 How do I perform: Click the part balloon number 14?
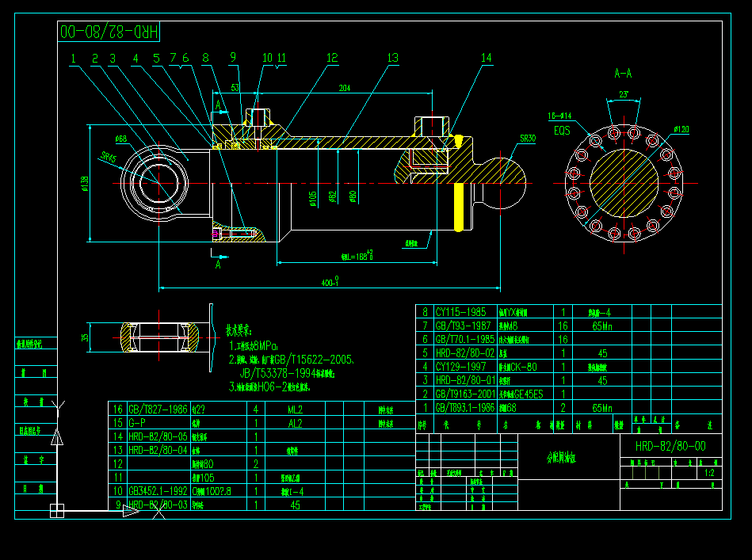click(486, 57)
